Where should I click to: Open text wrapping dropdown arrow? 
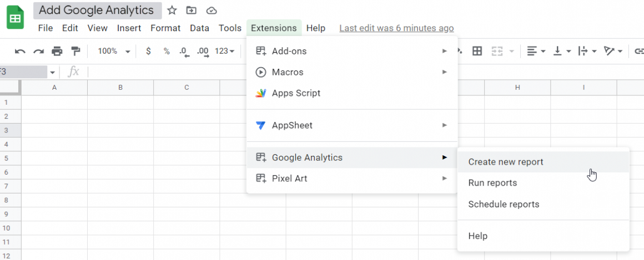coord(594,51)
